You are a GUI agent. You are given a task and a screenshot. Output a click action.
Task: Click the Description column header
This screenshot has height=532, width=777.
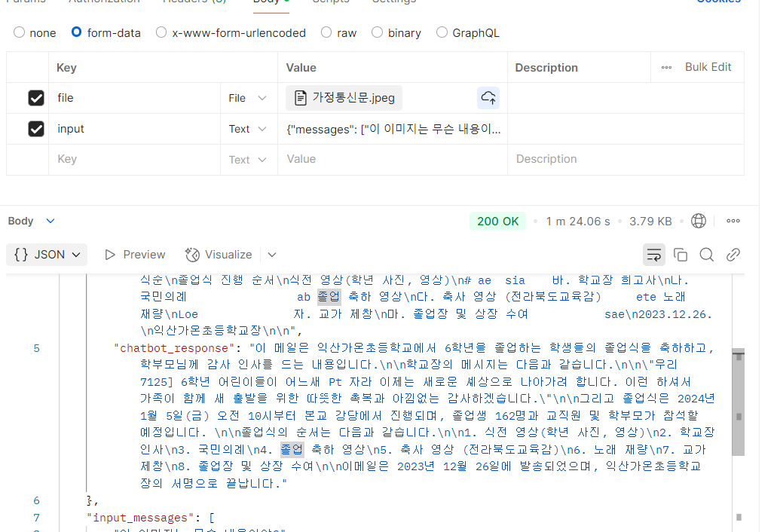[546, 67]
